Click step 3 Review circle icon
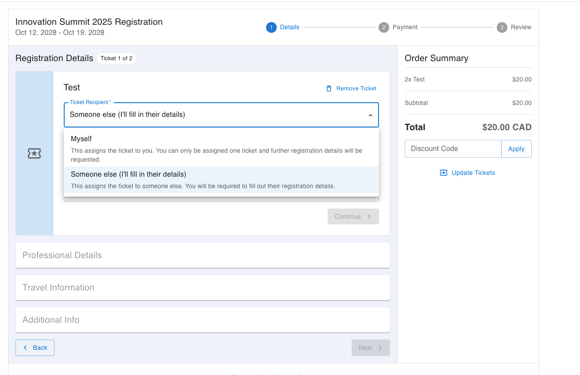The height and width of the screenshot is (375, 580). pos(502,27)
